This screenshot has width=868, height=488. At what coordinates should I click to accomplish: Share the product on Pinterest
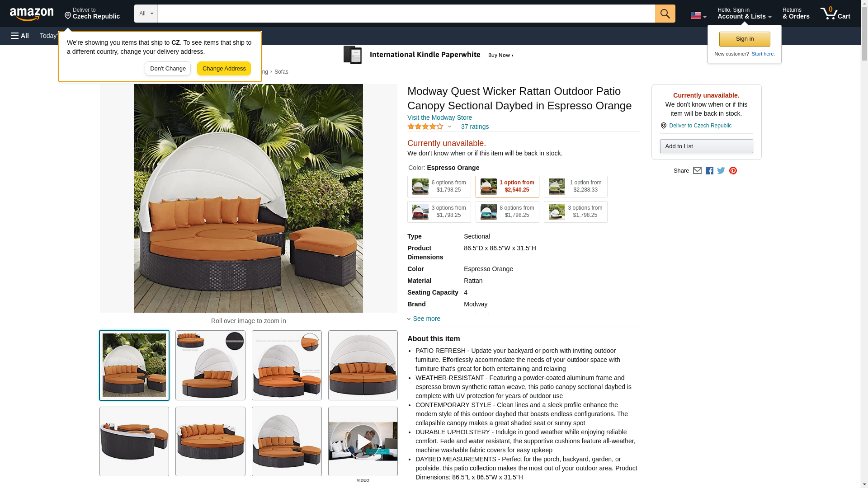pos(733,171)
